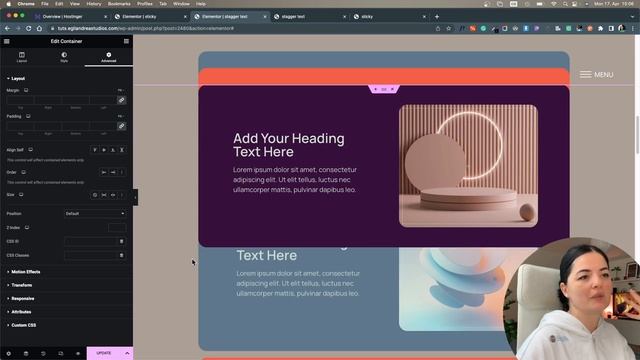This screenshot has width=640, height=360.
Task: Open the Chrome History menu
Action: click(x=93, y=4)
